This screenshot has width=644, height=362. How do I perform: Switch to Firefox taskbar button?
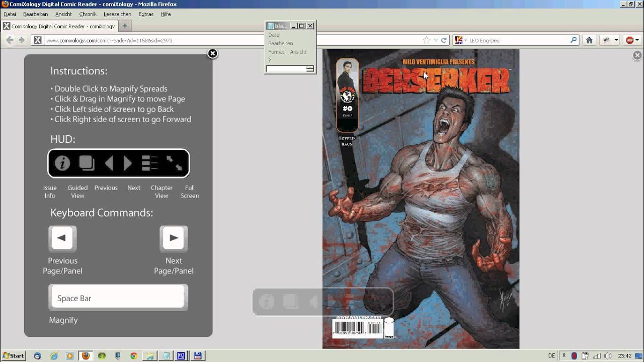86,355
